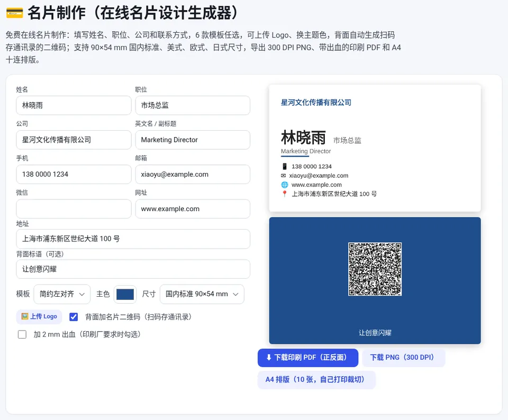
Task: Click 下载印刷 PDF（正反面）button
Action: click(308, 358)
